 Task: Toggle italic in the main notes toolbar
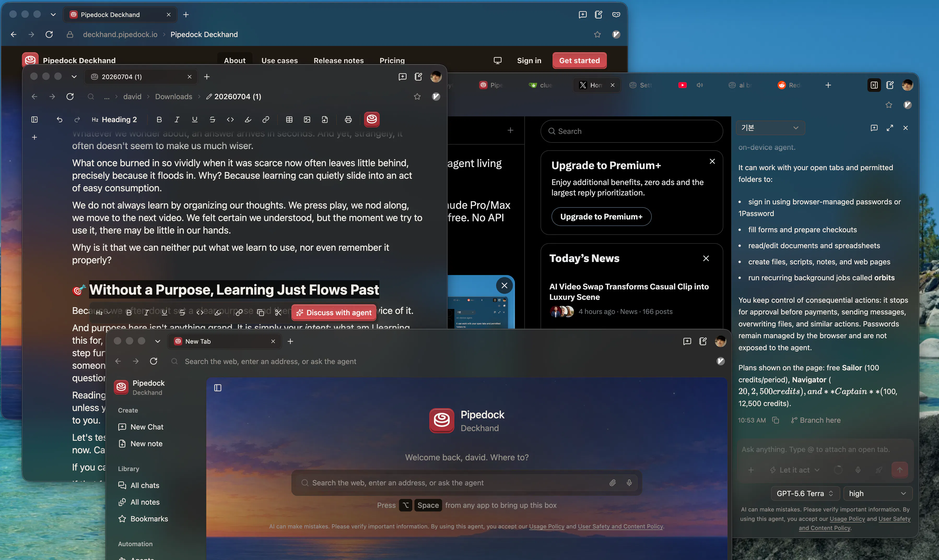point(177,120)
